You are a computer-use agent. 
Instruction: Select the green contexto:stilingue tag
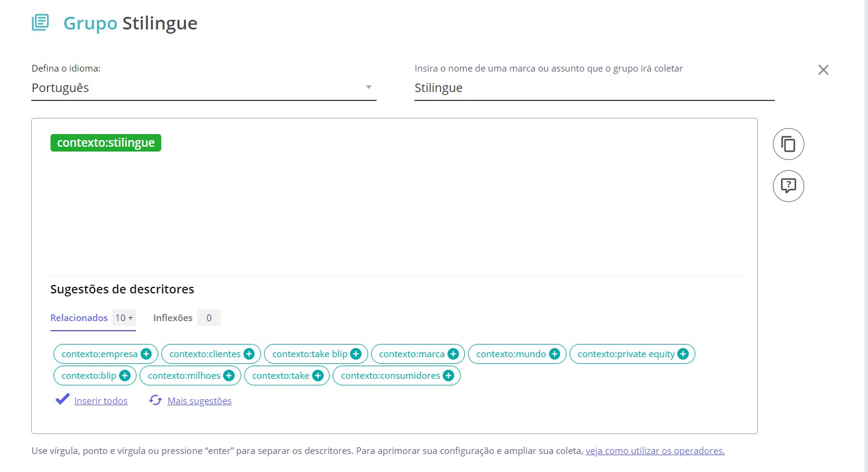tap(106, 143)
